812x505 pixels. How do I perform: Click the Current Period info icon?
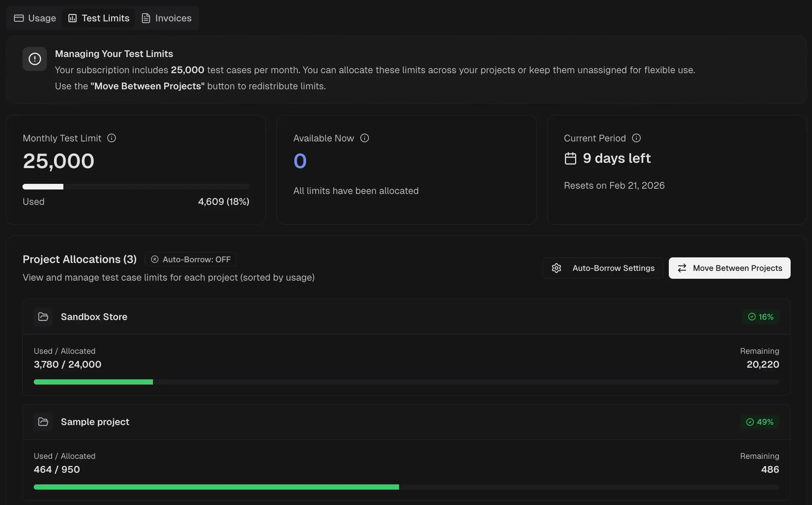(x=636, y=138)
